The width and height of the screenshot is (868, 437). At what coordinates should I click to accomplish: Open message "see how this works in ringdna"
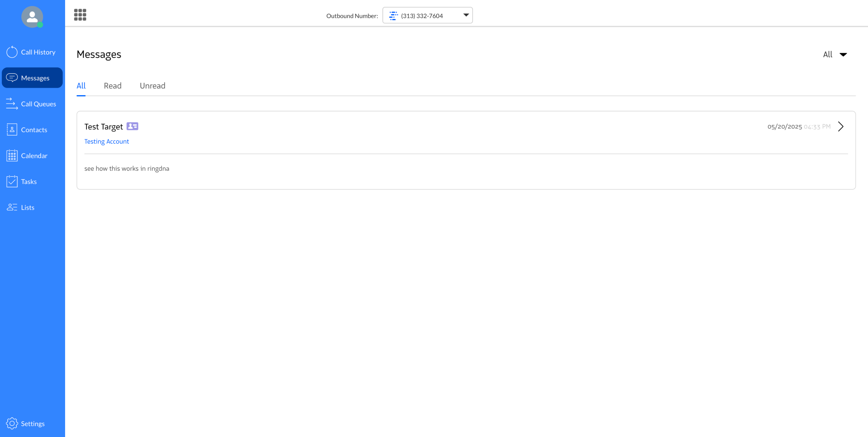[127, 169]
